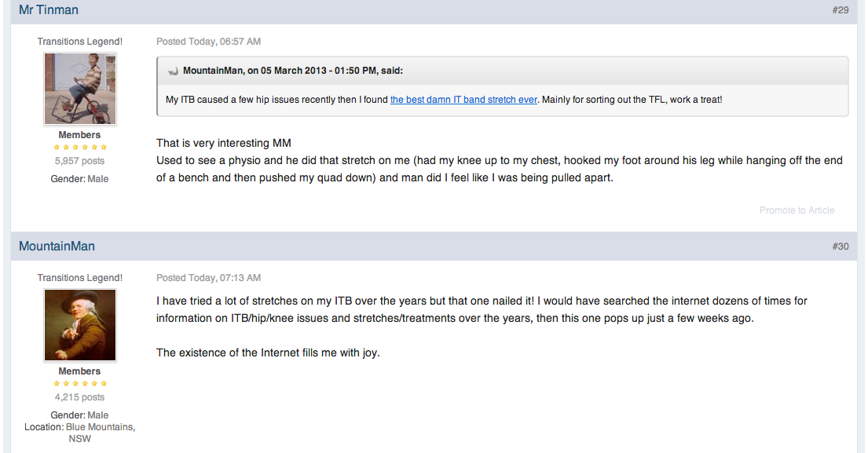Screen dimensions: 868x453
Task: Click the "Posted Today, 06:57 AM" timestamp
Action: [208, 42]
